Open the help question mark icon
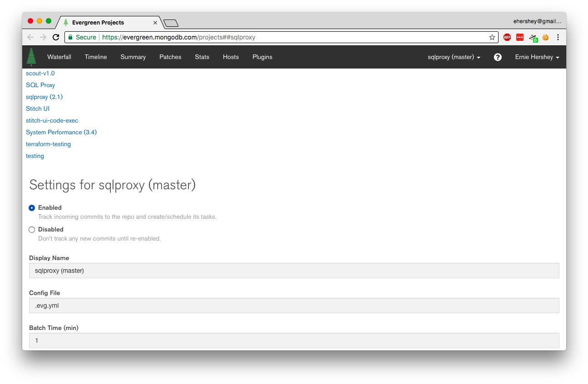The width and height of the screenshot is (588, 384). (498, 57)
